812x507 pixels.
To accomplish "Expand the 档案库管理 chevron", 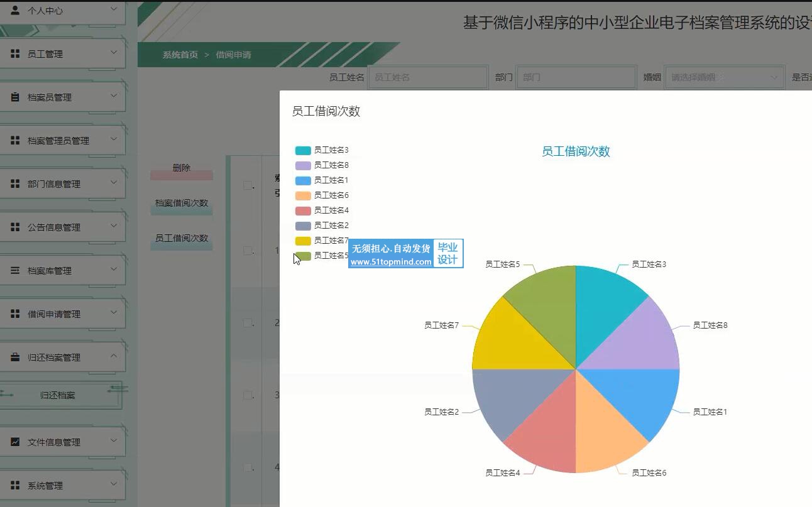I will (x=114, y=269).
